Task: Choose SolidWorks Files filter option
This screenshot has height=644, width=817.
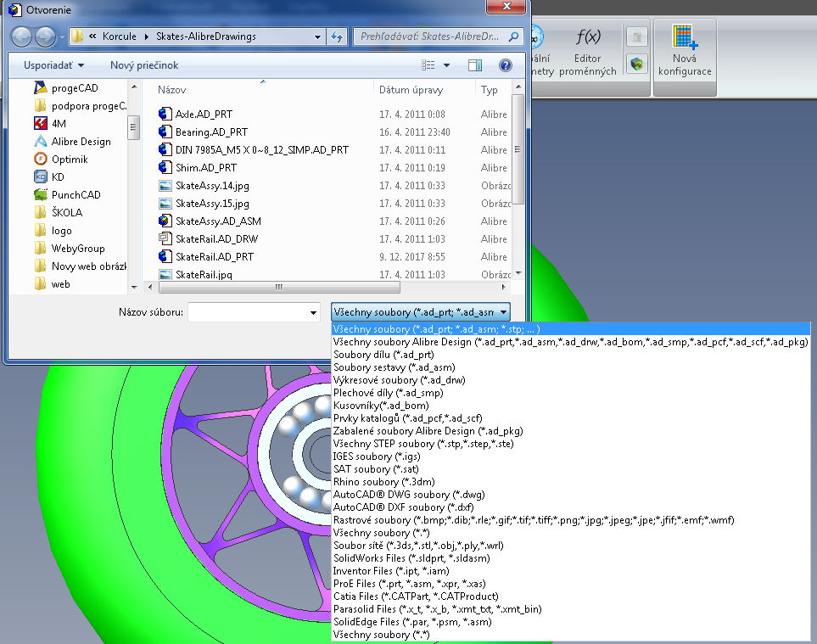Action: 571,558
